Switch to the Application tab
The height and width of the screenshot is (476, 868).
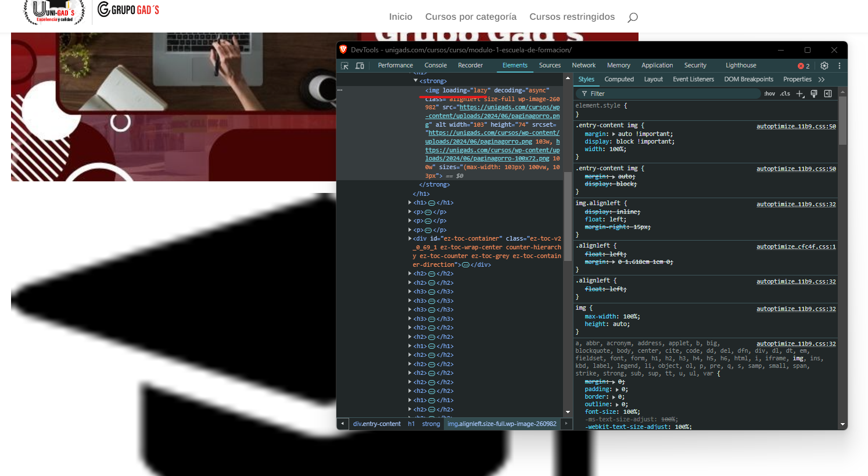pyautogui.click(x=657, y=66)
